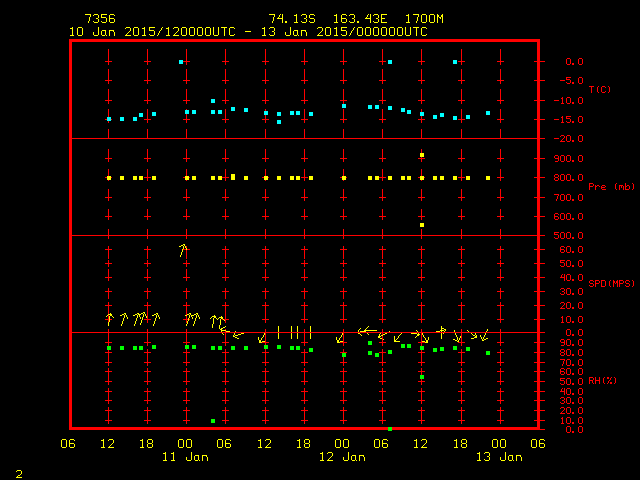Click the leftmost cyan temperature point at 0.0

181,62
